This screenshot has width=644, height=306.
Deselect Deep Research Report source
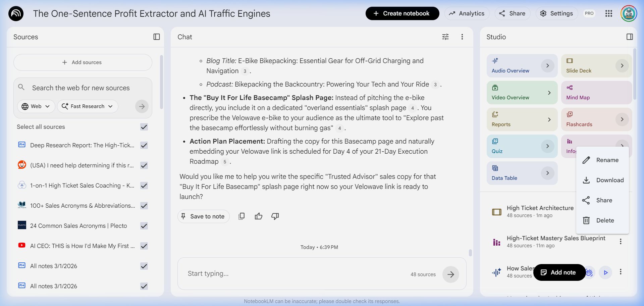144,145
